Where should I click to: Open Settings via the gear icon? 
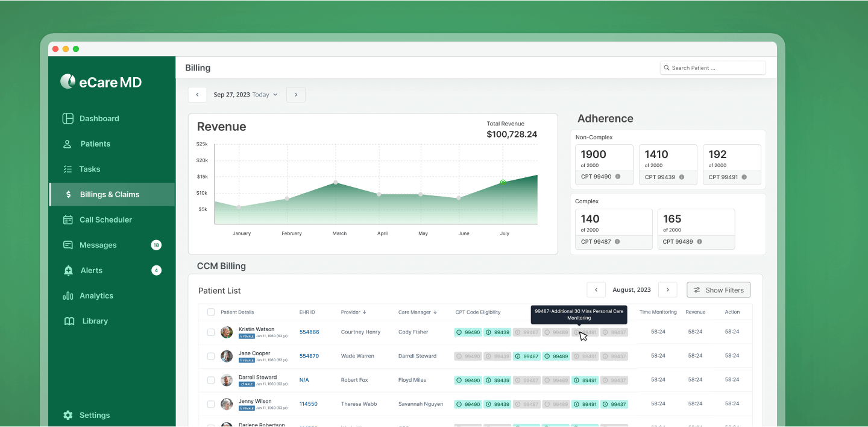[x=68, y=416]
